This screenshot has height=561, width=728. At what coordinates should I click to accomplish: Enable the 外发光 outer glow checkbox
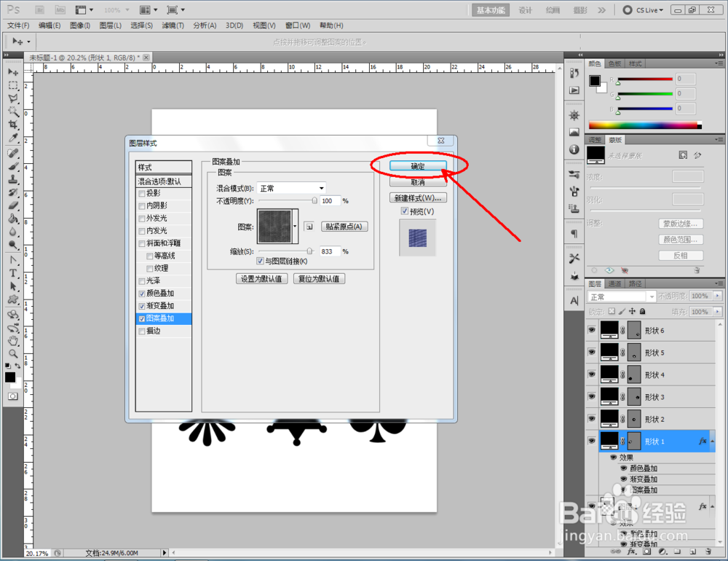142,219
